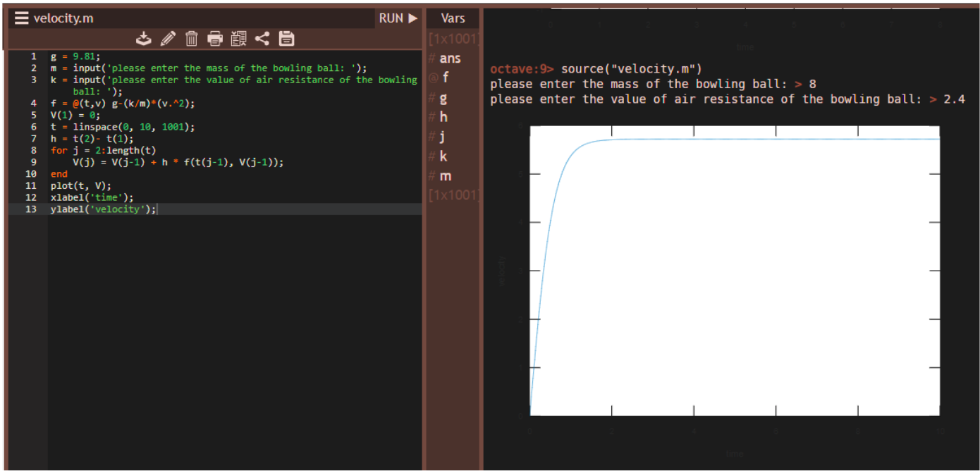Click the pencil rename file icon
980x475 pixels.
click(x=168, y=39)
